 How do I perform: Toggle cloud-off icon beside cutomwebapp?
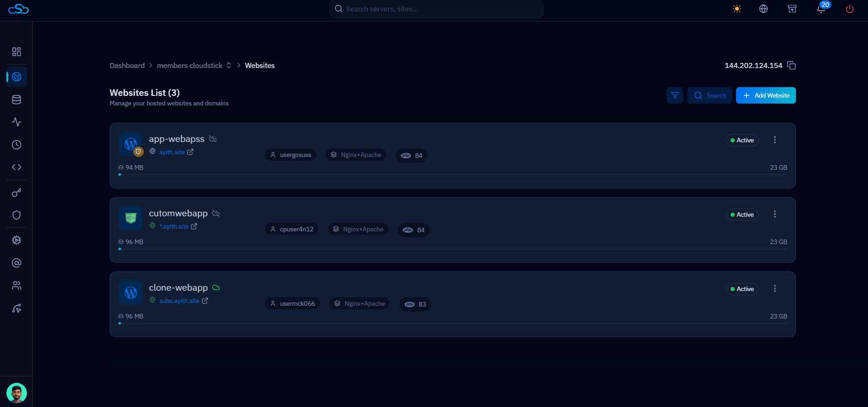(216, 213)
